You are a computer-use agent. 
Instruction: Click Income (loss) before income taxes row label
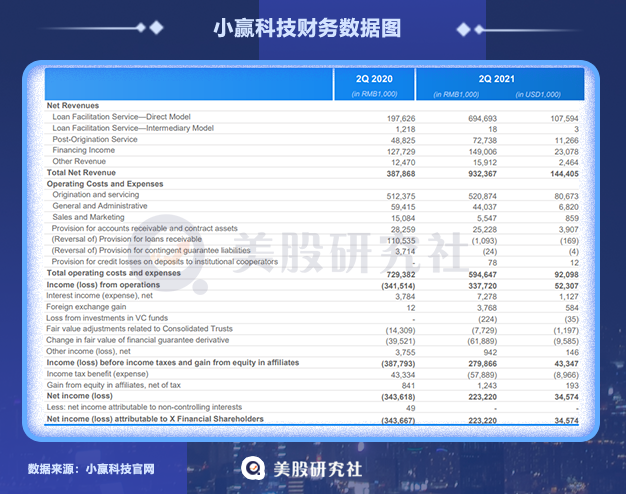(x=172, y=362)
